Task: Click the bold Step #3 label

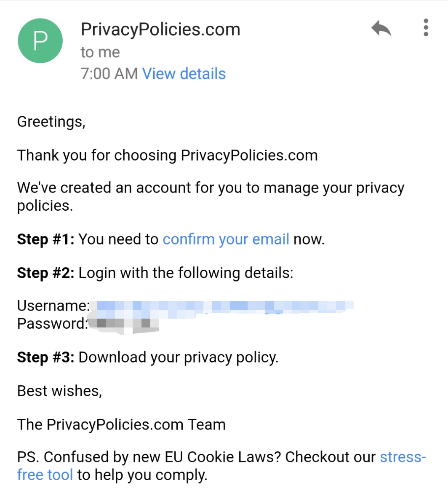Action: pos(45,357)
